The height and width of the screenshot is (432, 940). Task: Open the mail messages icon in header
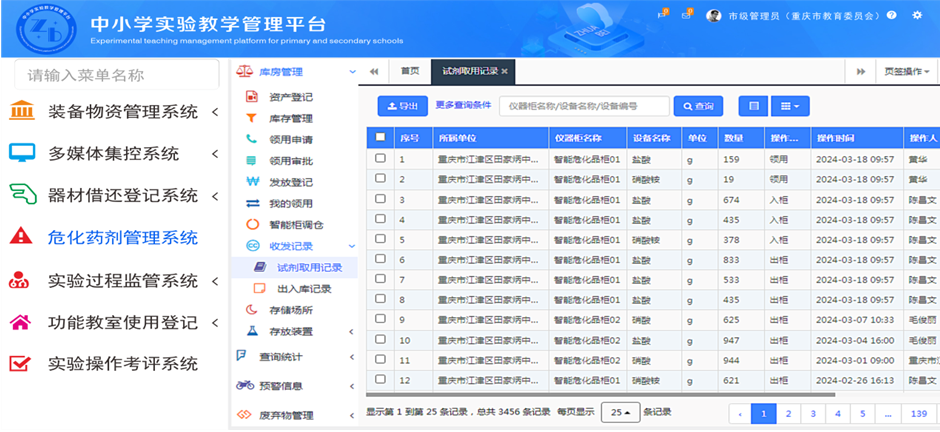(x=686, y=15)
